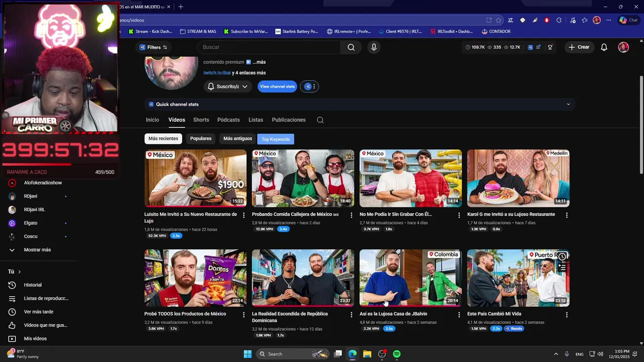Open the vidIQ options menu beside View channel stats
The image size is (644, 362).
click(309, 86)
